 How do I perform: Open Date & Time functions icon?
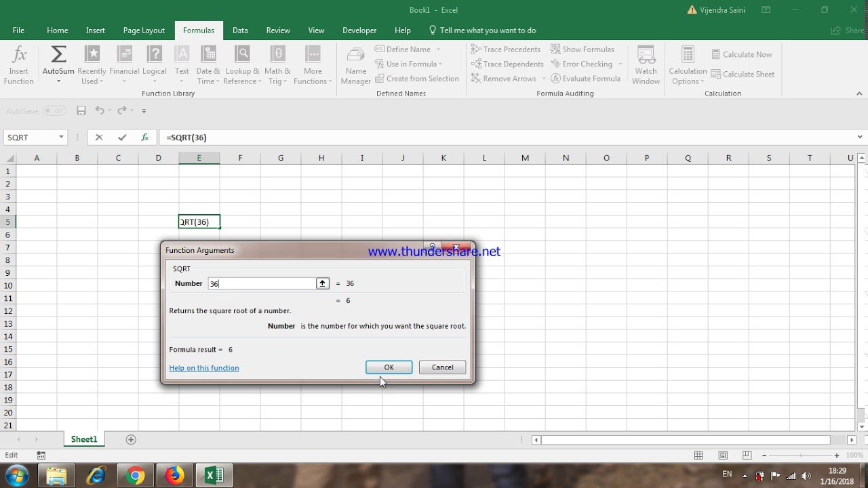(x=208, y=54)
